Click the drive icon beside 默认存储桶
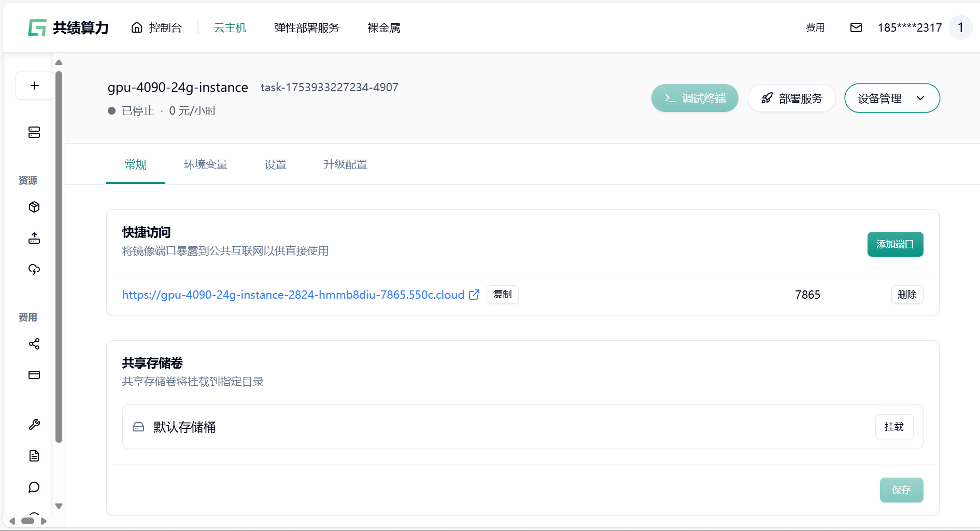This screenshot has height=531, width=980. (x=138, y=427)
